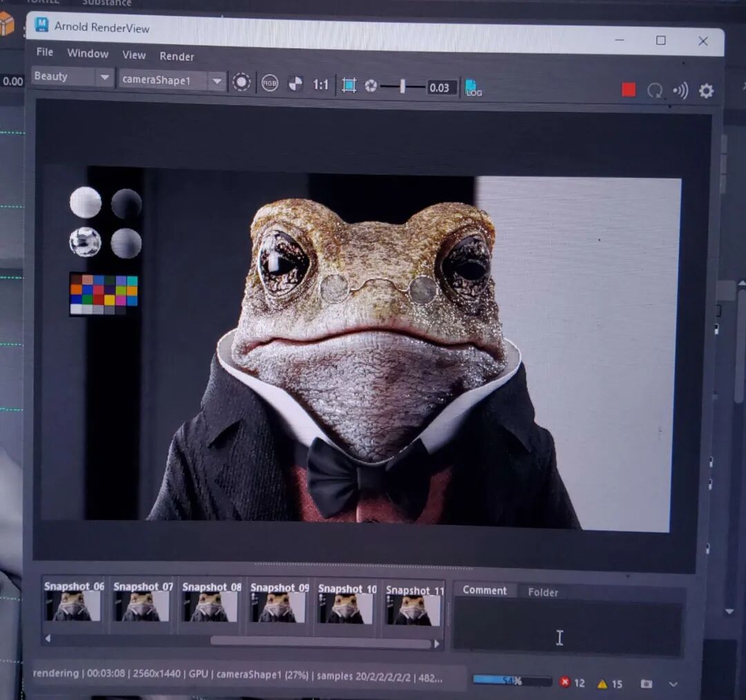Screen dimensions: 746x700
Task: Expand the status bar chevron
Action: click(x=673, y=684)
